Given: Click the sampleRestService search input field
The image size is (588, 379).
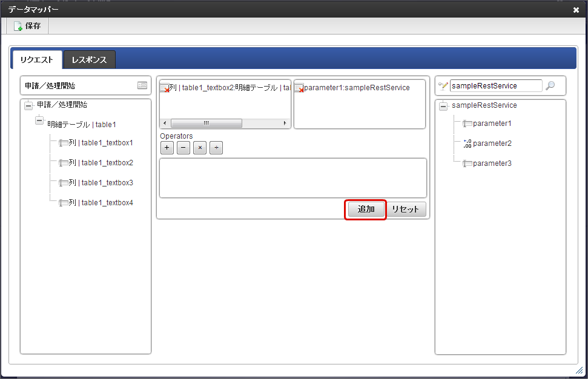Looking at the screenshot, I should [x=496, y=86].
